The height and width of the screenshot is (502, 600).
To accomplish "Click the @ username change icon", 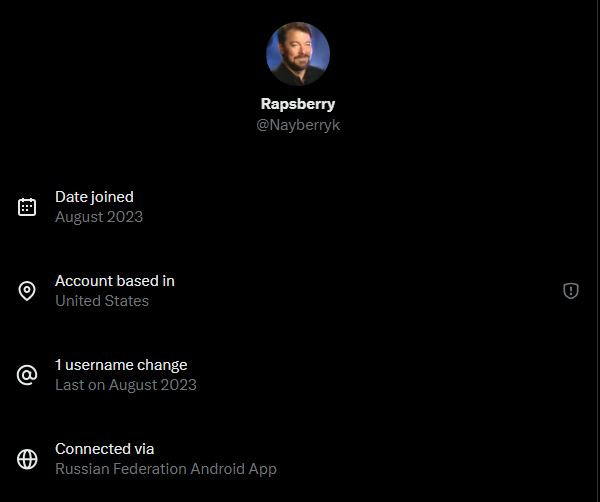I will [x=27, y=375].
